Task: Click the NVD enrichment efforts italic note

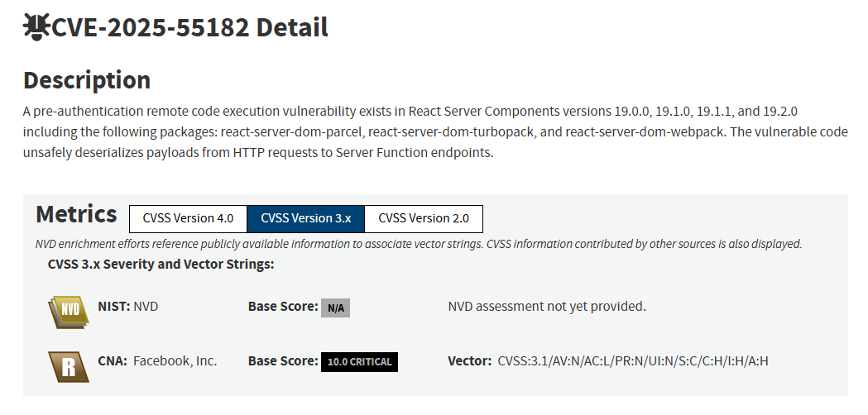Action: click(x=419, y=244)
